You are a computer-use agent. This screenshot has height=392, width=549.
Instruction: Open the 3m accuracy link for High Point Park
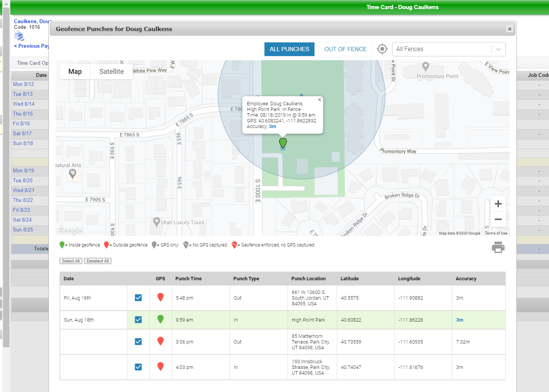pos(459,320)
